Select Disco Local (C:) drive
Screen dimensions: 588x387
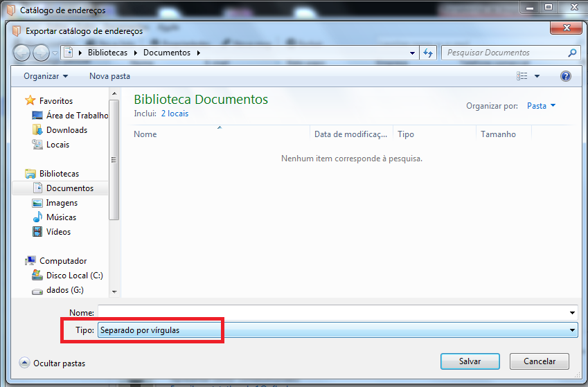pos(74,276)
